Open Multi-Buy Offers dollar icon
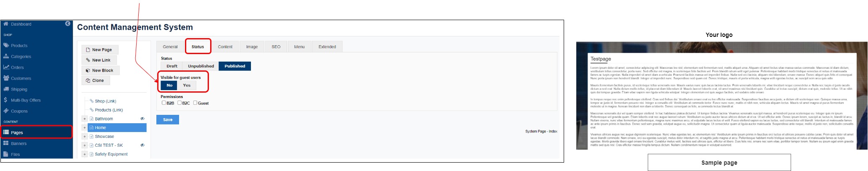This screenshot has height=171, width=868. tap(5, 100)
